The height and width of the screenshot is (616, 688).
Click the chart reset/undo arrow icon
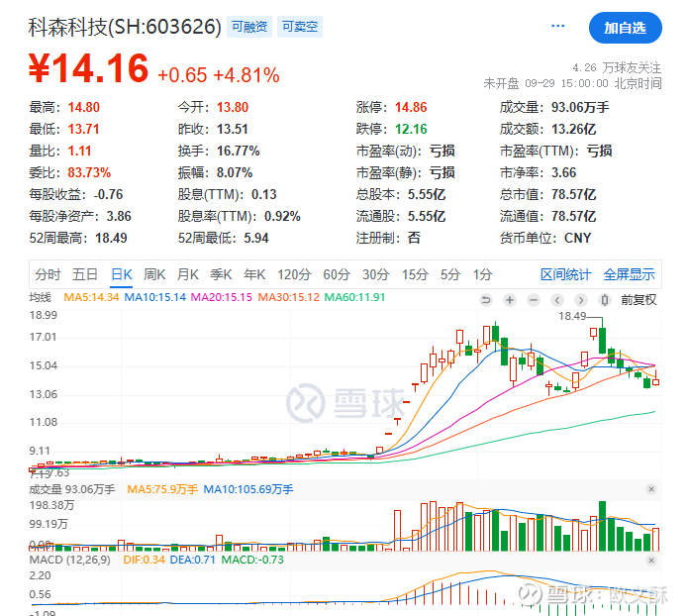[x=486, y=300]
